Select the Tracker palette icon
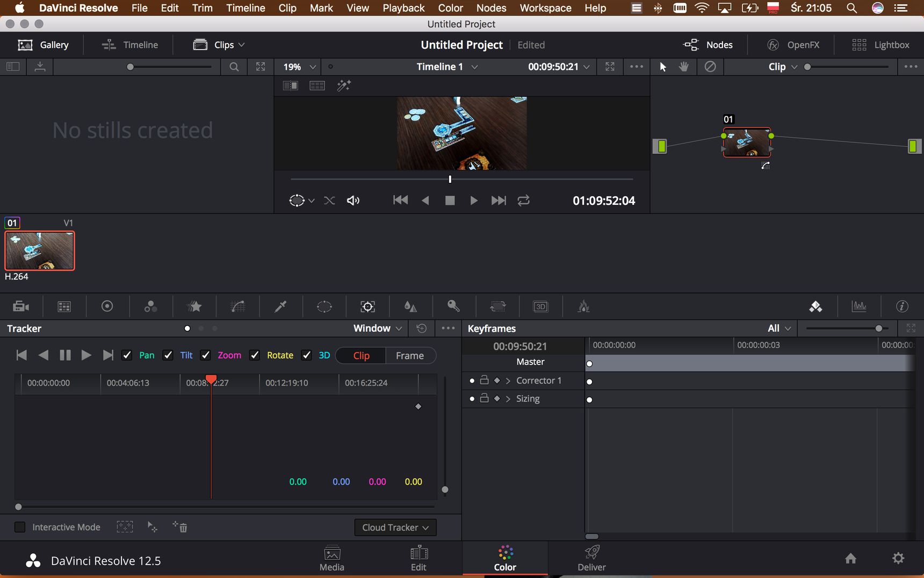Image resolution: width=924 pixels, height=578 pixels. 367,306
